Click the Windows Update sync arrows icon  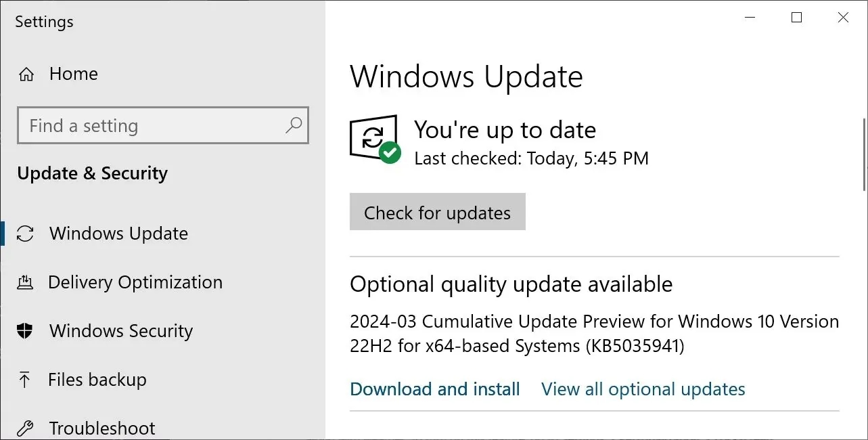coord(25,234)
